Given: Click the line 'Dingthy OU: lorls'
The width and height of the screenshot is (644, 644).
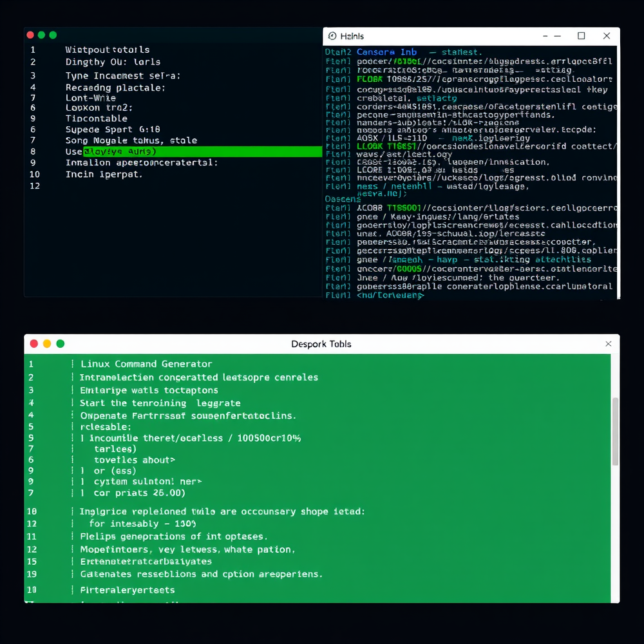Looking at the screenshot, I should [113, 62].
